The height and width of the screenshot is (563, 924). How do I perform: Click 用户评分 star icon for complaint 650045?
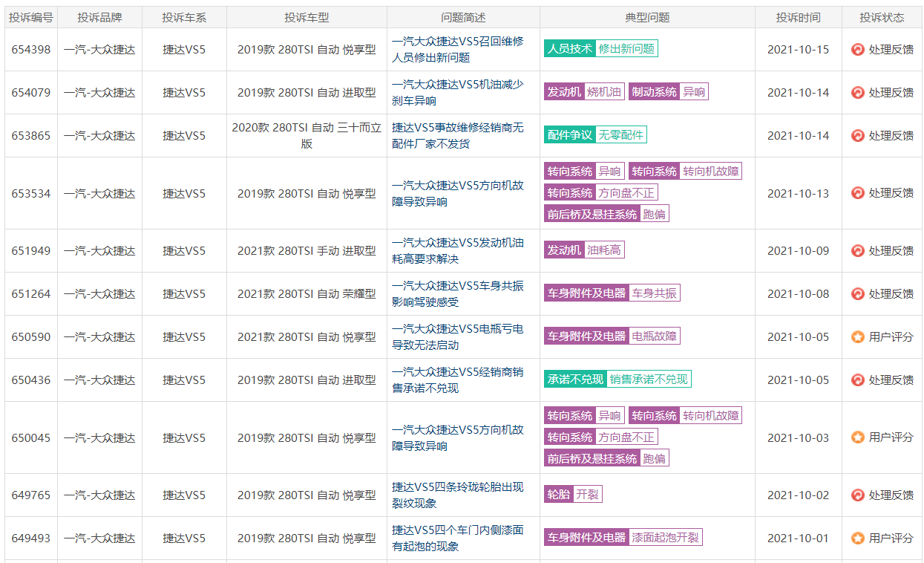pos(858,437)
